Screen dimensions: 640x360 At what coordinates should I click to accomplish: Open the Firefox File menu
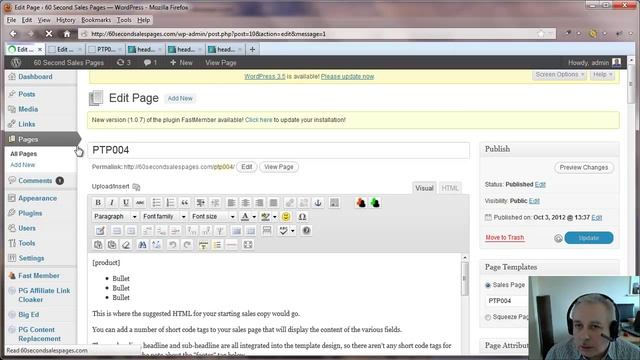11,20
